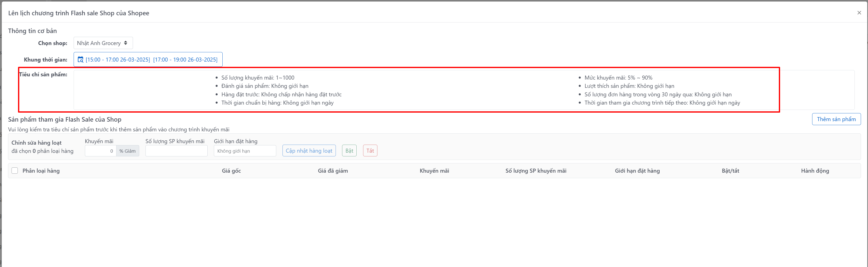Click the up-down arrow of the shop selector
The image size is (868, 267).
(126, 43)
